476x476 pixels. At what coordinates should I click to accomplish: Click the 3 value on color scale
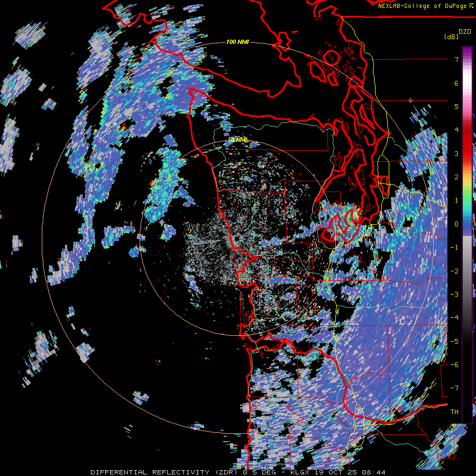(456, 153)
